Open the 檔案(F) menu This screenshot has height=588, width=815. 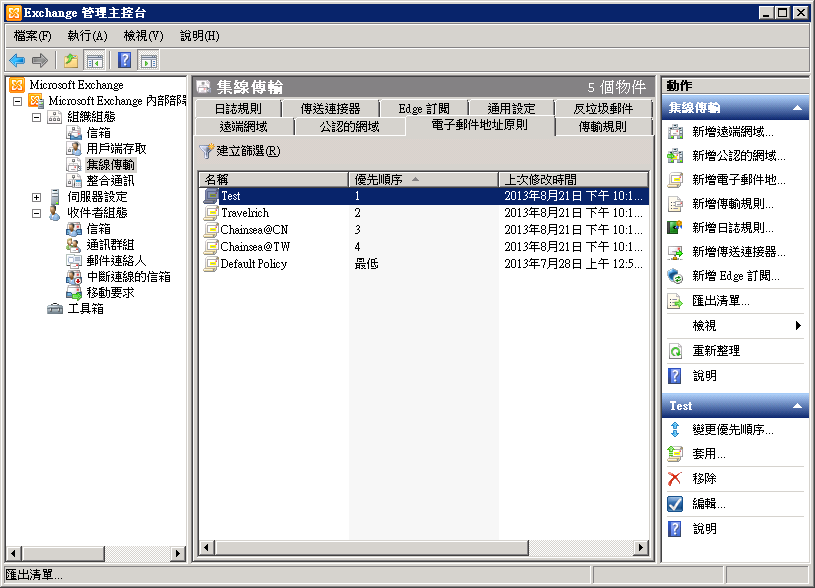coord(32,36)
